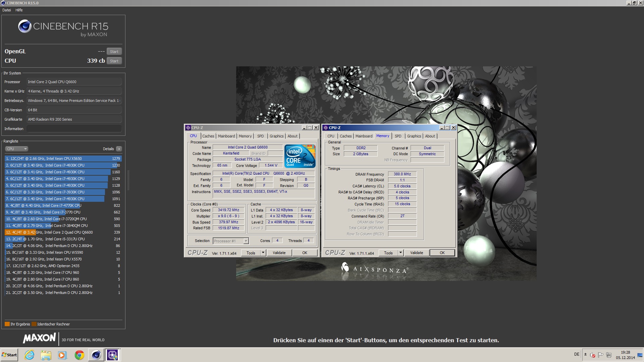Open CPU tab in right CPU-Z window
The image size is (644, 362).
coord(331,136)
